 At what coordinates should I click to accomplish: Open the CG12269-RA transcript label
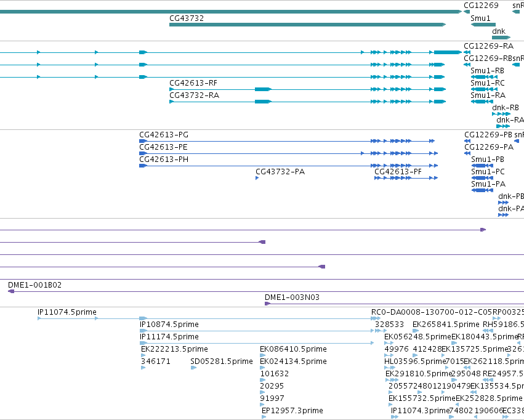(488, 46)
